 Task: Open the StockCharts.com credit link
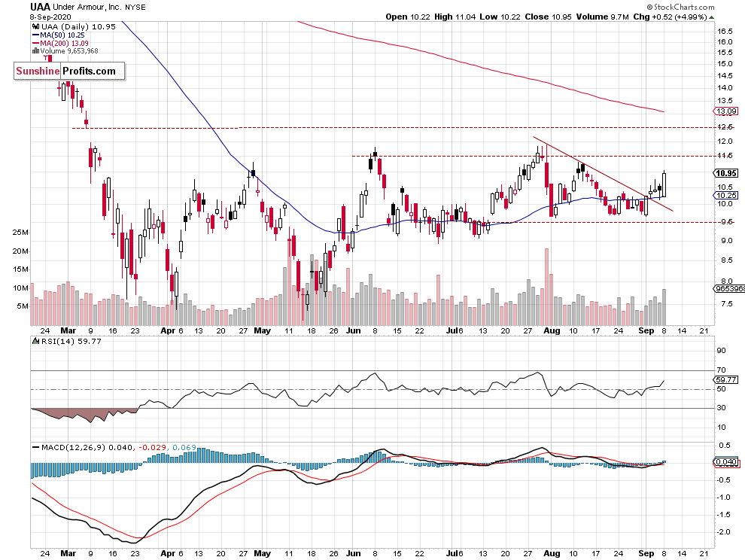[x=680, y=7]
